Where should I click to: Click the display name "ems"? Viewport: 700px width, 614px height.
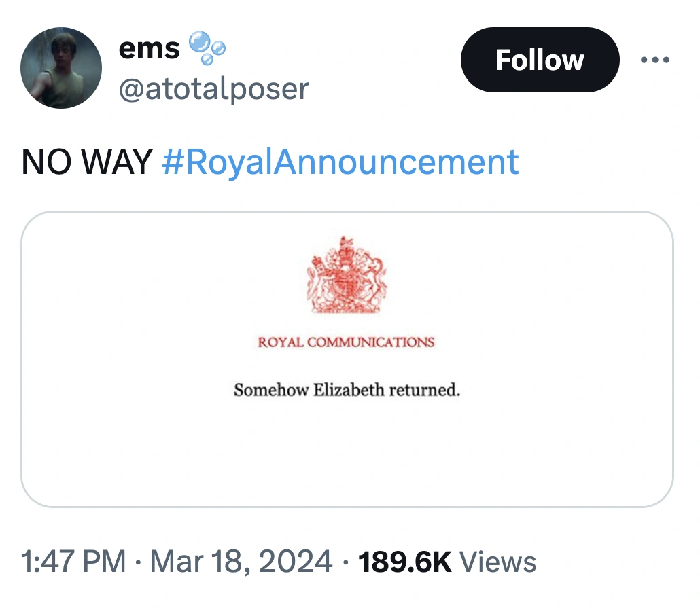[149, 48]
